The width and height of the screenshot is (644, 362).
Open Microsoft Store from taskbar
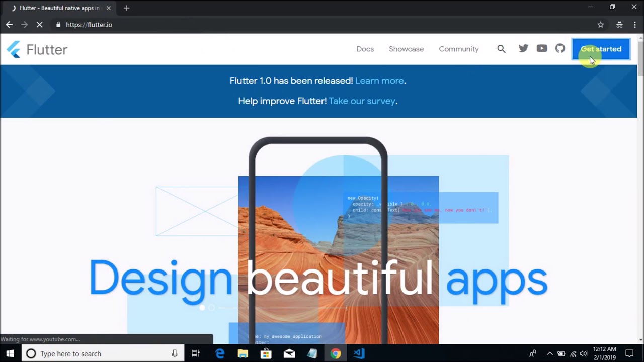[266, 353]
